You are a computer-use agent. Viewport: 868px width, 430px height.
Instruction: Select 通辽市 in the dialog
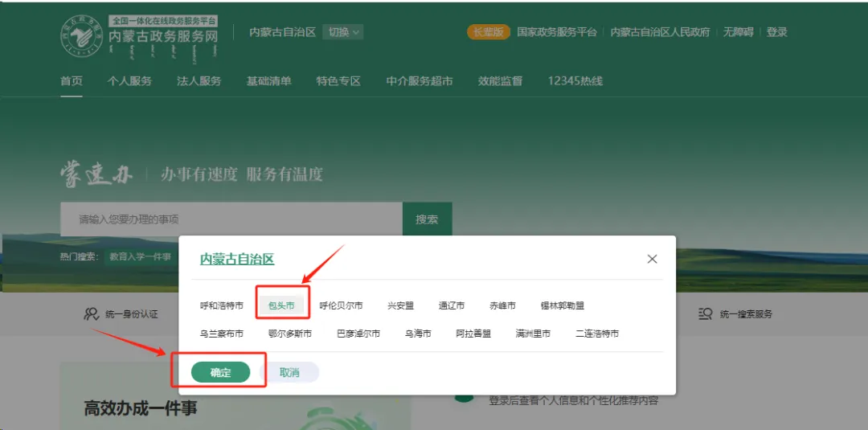[451, 305]
